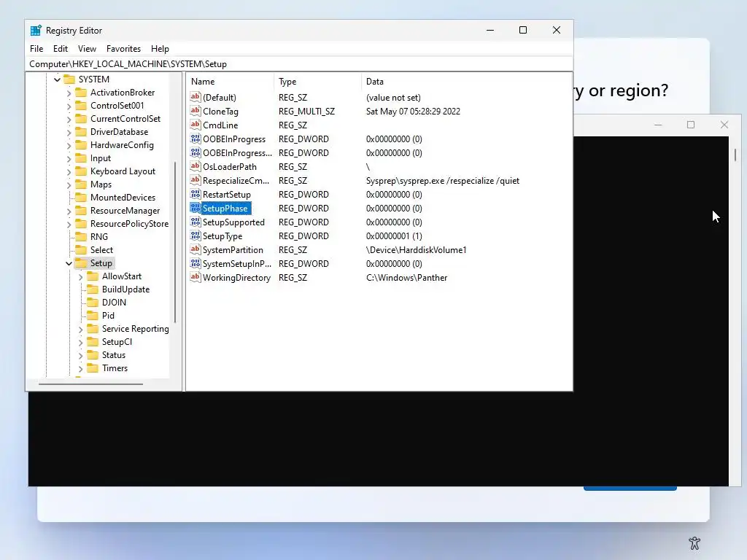747x560 pixels.
Task: Select the WorkingDirectory string value icon
Action: 196,277
